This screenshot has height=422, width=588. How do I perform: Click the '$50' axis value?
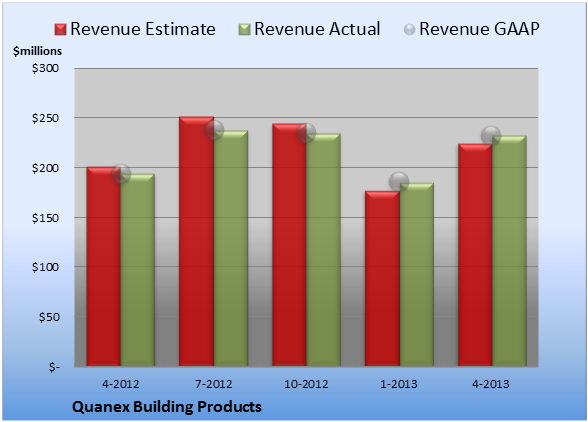(49, 317)
